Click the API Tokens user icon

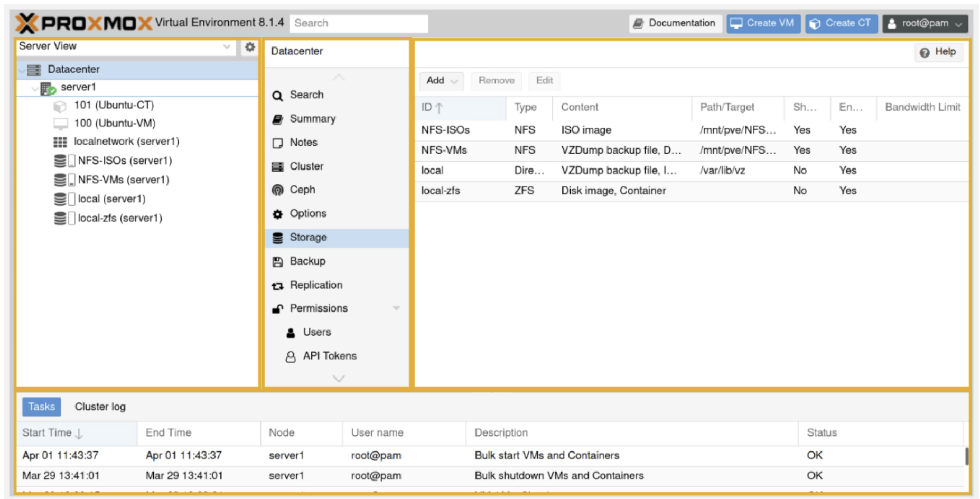pos(291,357)
